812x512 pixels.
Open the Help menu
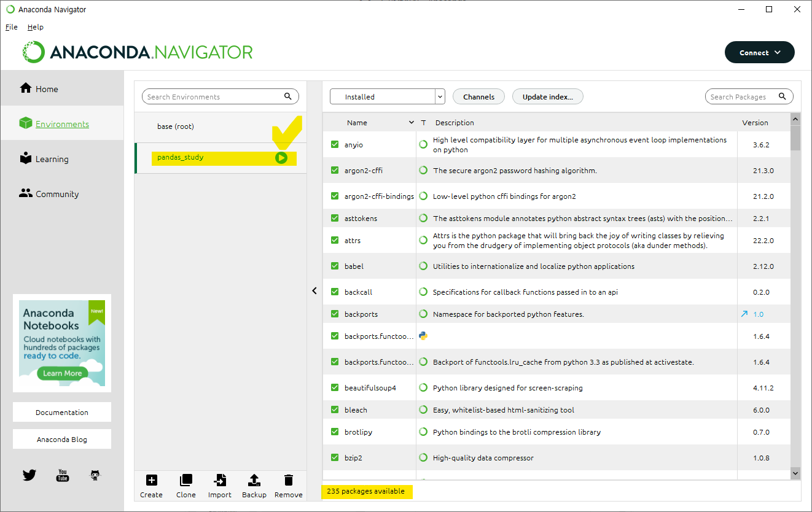click(36, 27)
